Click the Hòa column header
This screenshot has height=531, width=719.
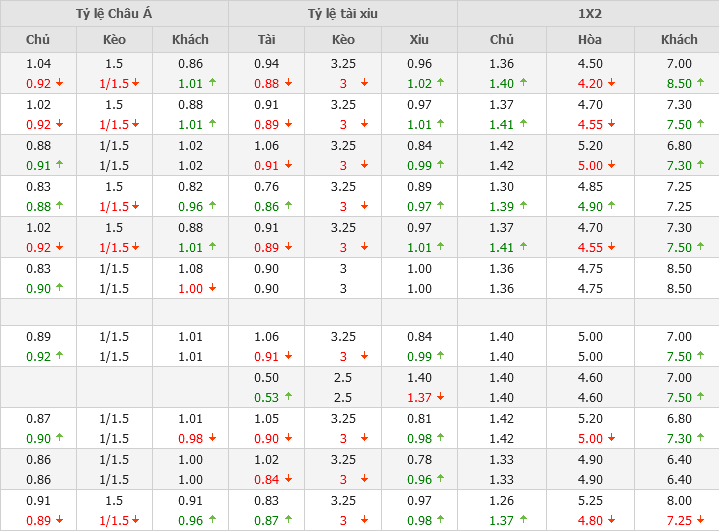pyautogui.click(x=590, y=40)
